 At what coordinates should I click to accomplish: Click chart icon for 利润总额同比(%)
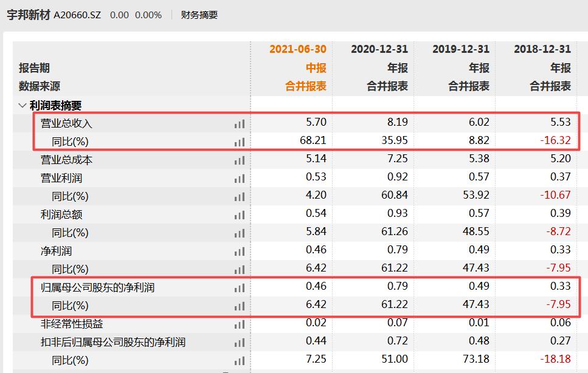(x=238, y=232)
